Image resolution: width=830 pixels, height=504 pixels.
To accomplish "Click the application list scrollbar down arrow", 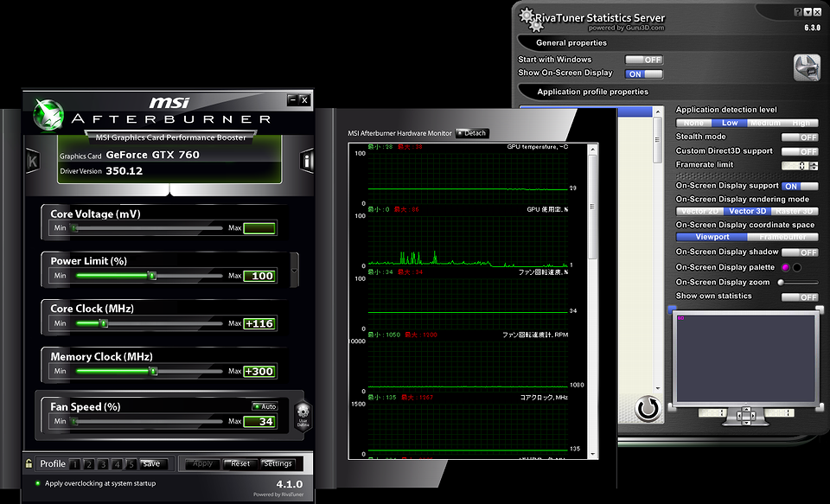I will click(x=658, y=388).
